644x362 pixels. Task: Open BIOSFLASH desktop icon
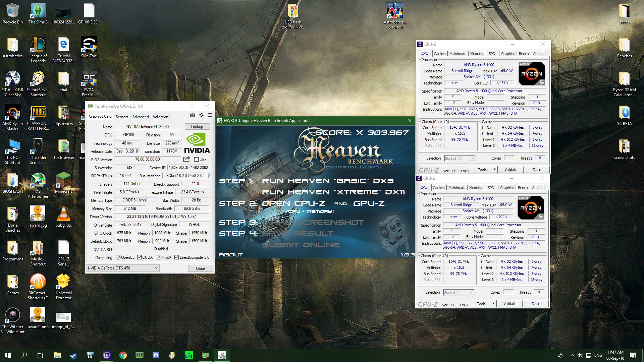click(12, 183)
